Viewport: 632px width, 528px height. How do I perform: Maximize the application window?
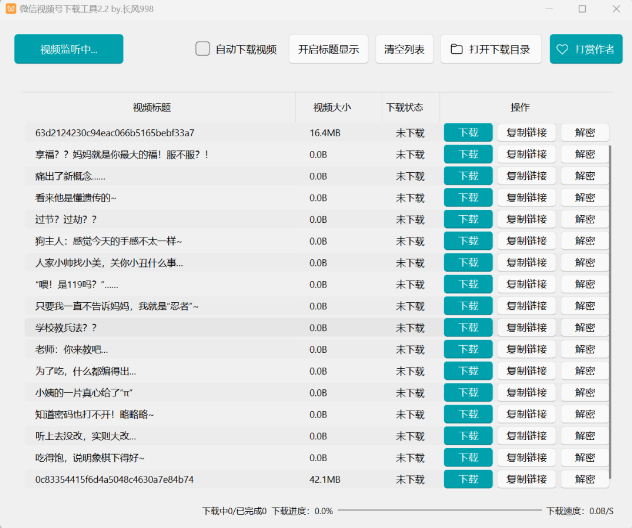583,8
